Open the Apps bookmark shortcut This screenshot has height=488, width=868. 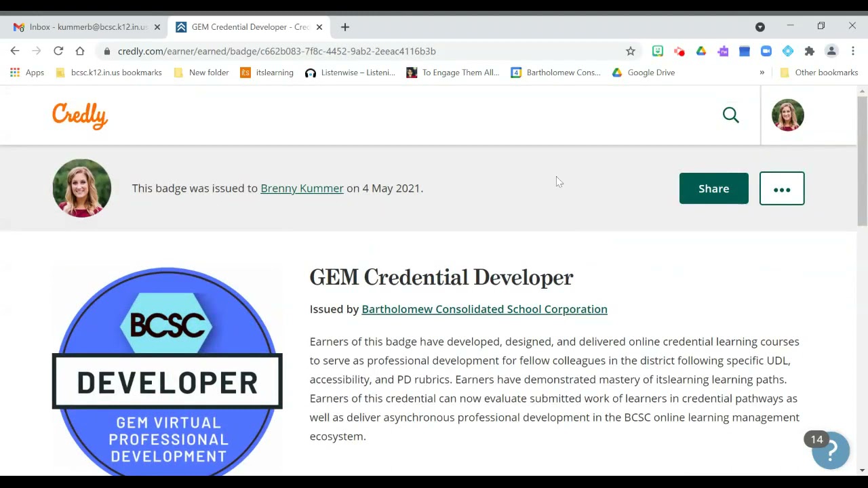(27, 73)
